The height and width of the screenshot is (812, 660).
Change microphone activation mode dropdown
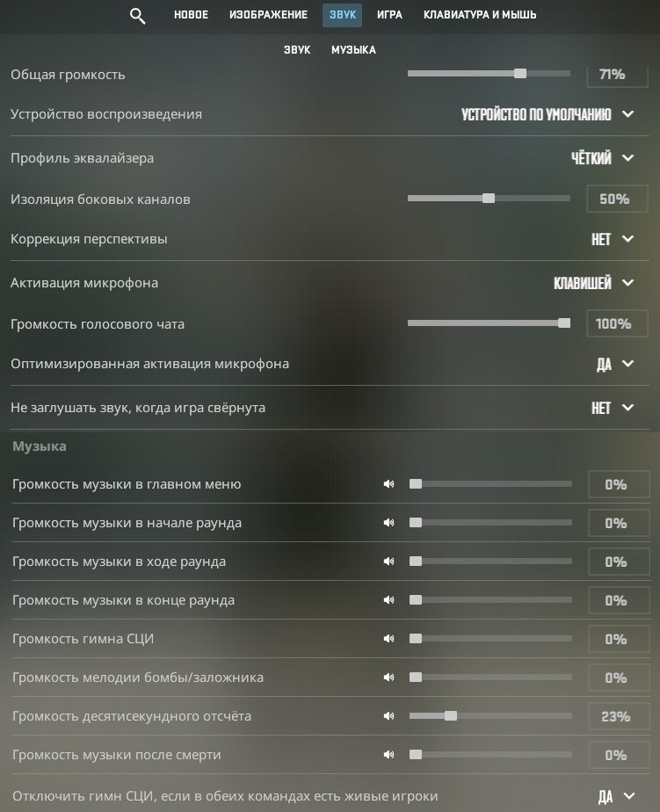[x=594, y=283]
